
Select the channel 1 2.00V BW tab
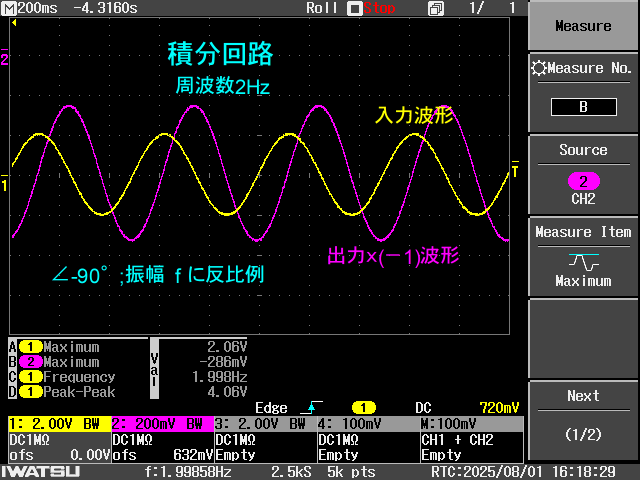tap(58, 424)
